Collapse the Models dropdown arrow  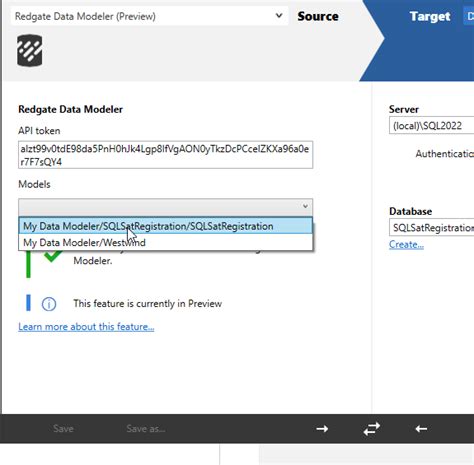[305, 206]
